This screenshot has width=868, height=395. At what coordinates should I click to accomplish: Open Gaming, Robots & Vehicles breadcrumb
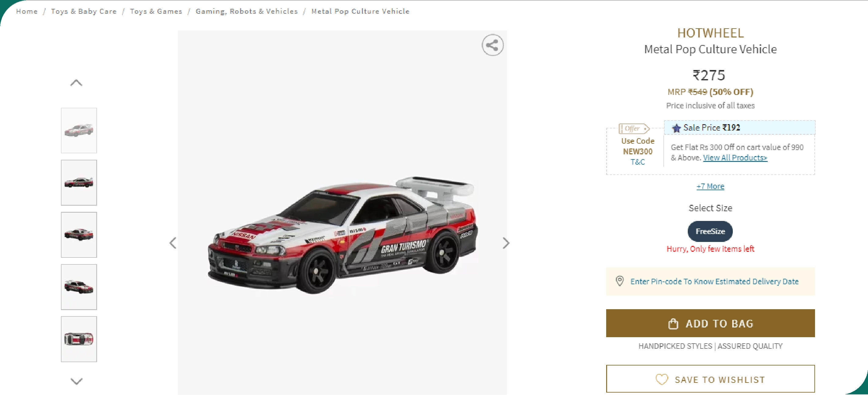pyautogui.click(x=247, y=11)
